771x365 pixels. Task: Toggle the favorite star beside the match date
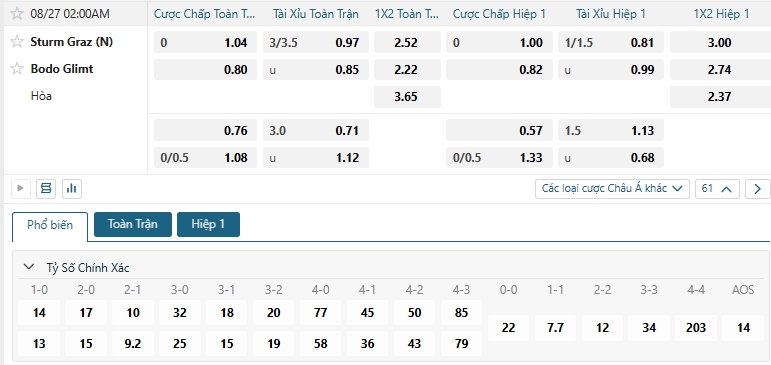coord(17,13)
